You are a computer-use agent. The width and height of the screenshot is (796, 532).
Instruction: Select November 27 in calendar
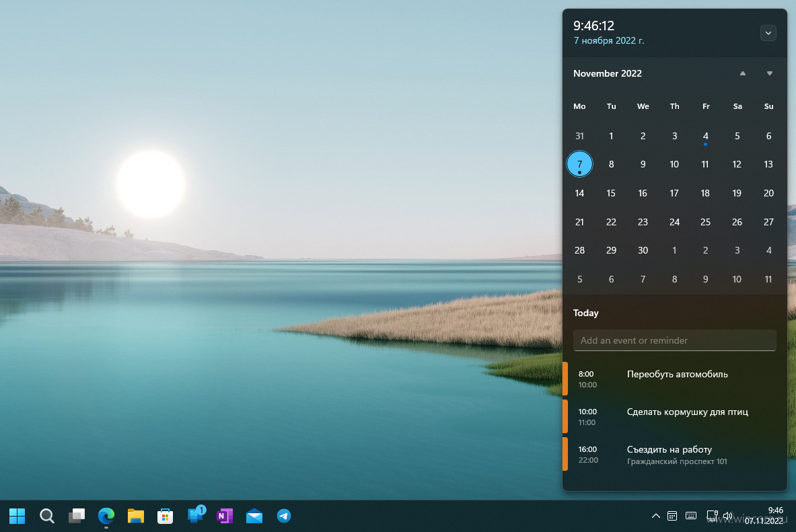pyautogui.click(x=768, y=222)
